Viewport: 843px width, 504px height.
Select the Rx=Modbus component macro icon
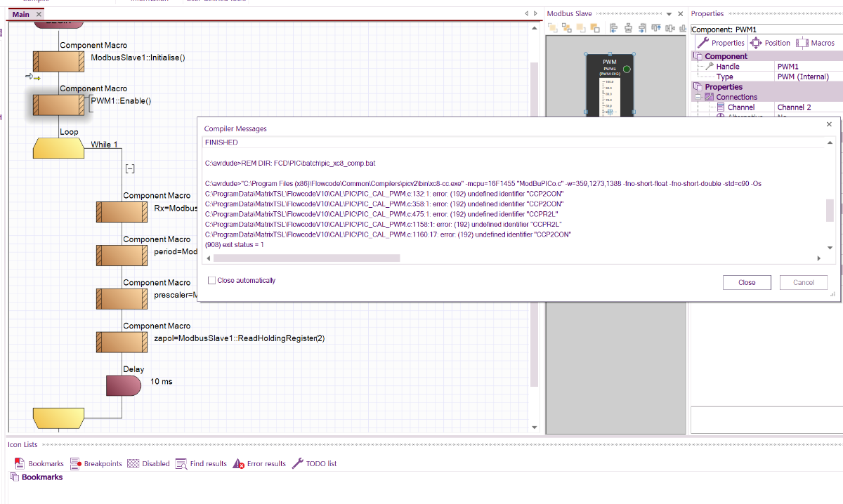coord(122,212)
